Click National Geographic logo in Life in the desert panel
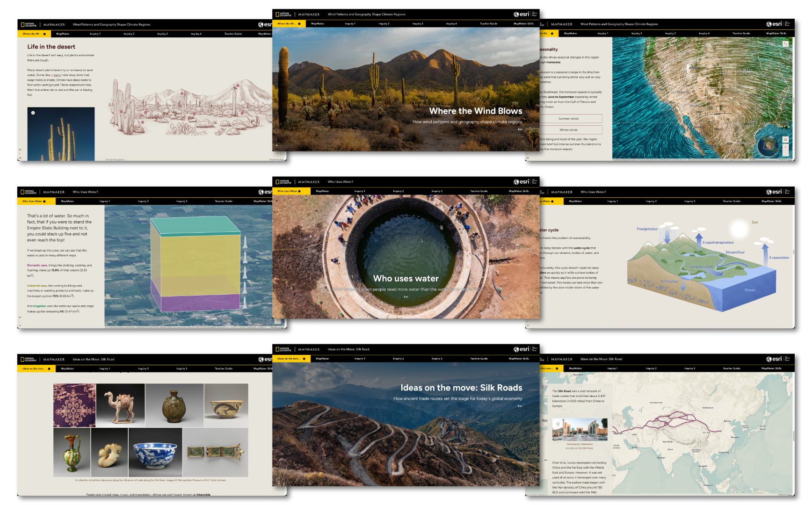812x505 pixels. pos(29,24)
